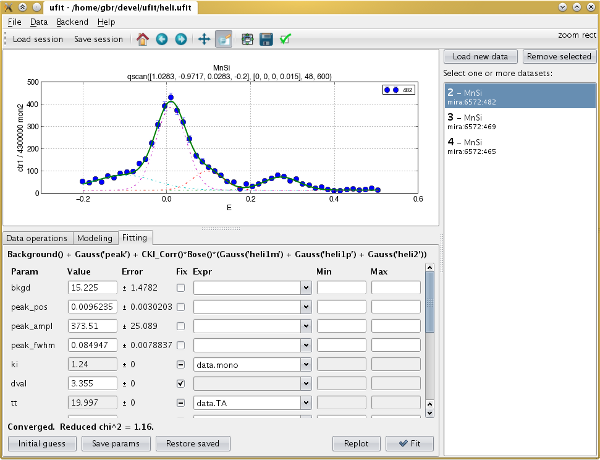Open the Expr dropdown for ki parameter
600x460 pixels.
(x=306, y=364)
